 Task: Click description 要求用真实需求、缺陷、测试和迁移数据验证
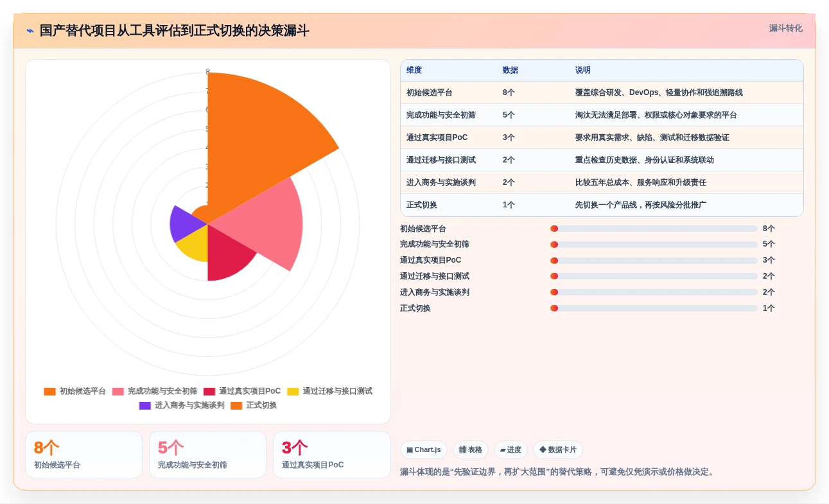652,137
